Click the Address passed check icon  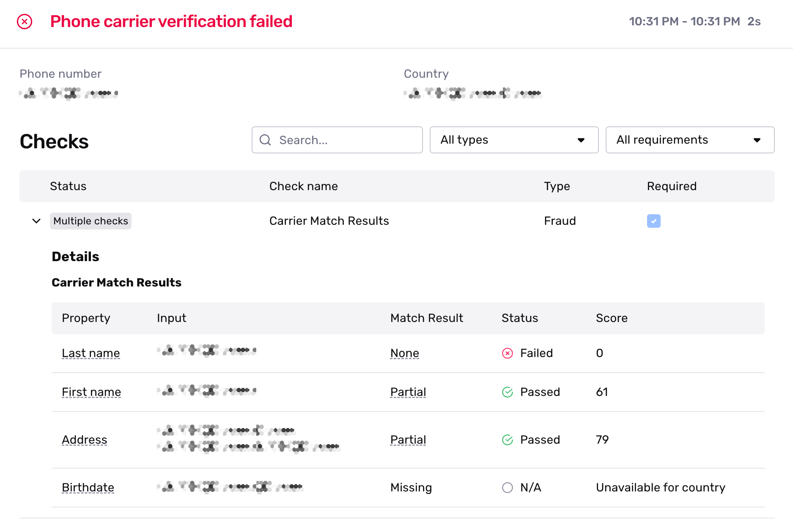tap(508, 440)
